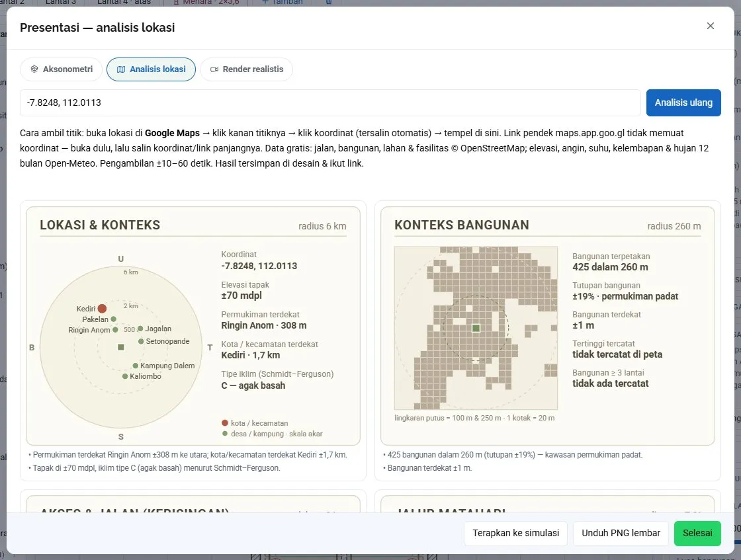
Task: Click the '±1 m' nearest building value
Action: (x=583, y=325)
